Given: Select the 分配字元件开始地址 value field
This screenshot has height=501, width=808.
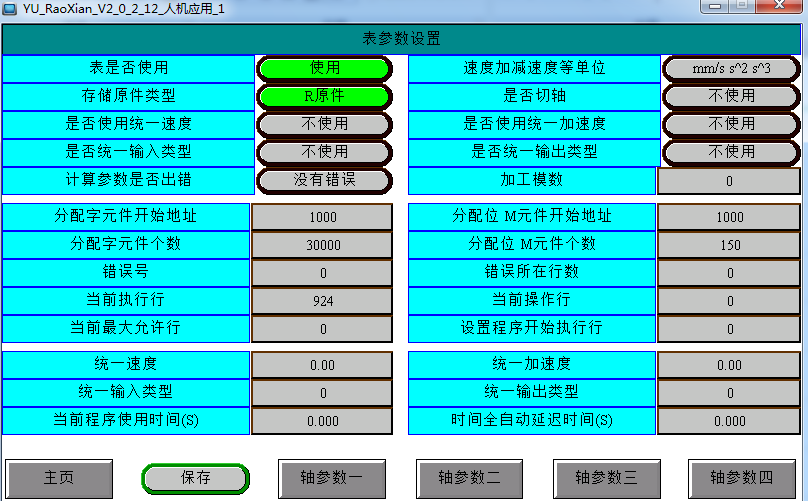Looking at the screenshot, I should click(x=323, y=217).
